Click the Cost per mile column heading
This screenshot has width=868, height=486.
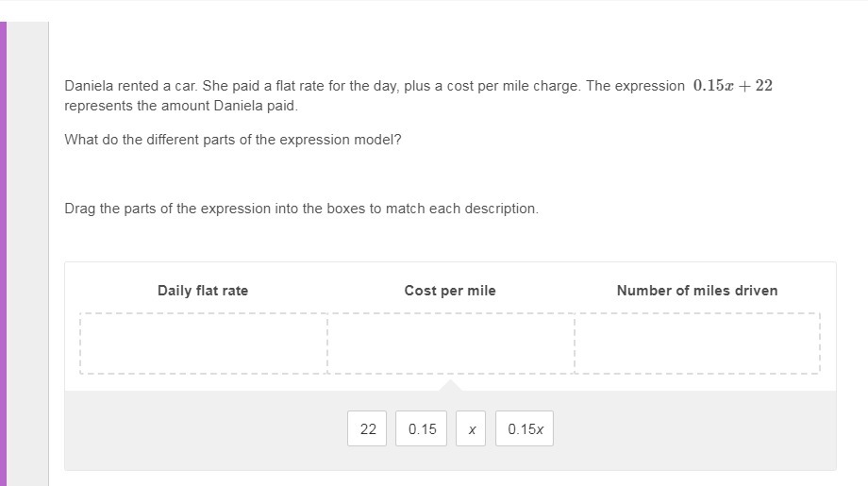click(x=450, y=291)
